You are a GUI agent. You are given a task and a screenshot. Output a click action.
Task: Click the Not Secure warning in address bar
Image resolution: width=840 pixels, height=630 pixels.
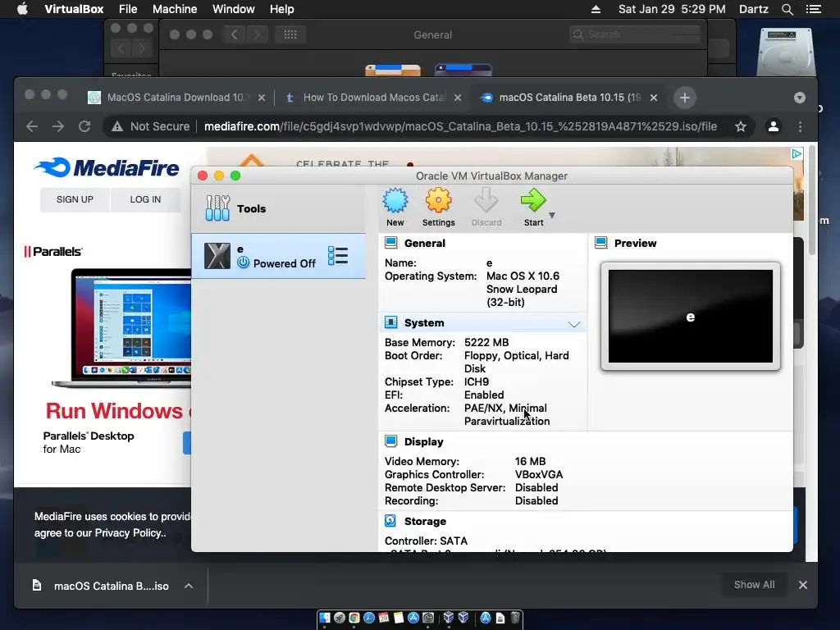click(x=151, y=126)
